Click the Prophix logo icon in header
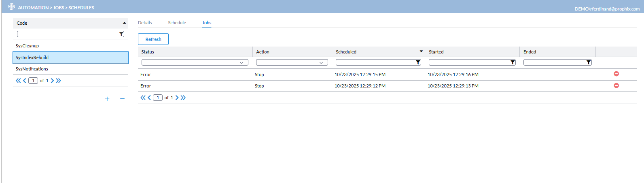Screen dimensions: 644x183 (11, 7)
